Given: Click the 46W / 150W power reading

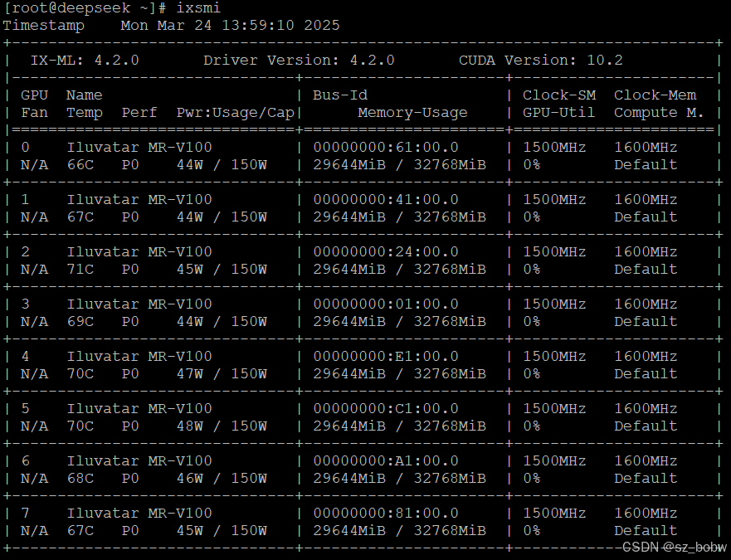Looking at the screenshot, I should 222,478.
